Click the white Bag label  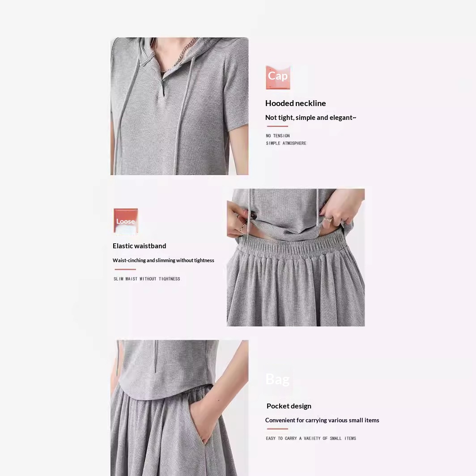point(277,379)
